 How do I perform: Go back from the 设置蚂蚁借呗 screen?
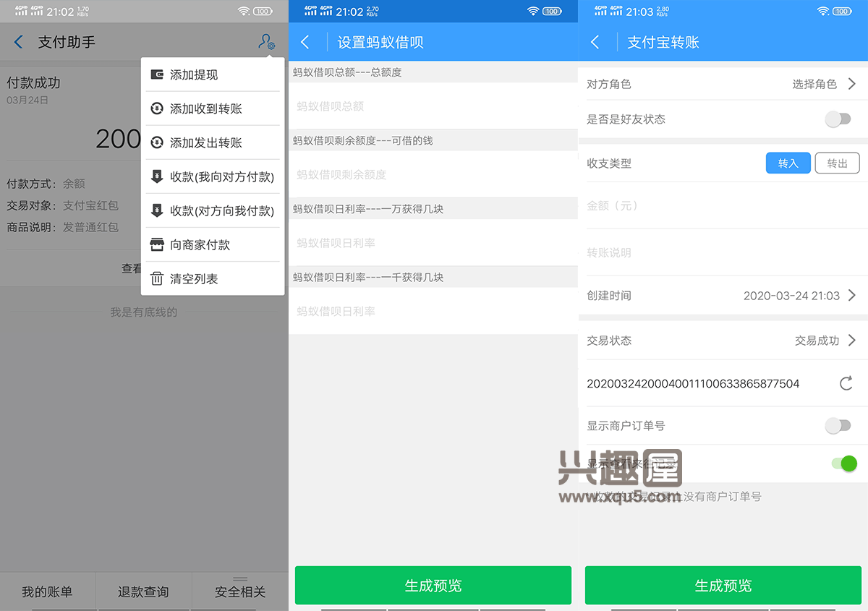(305, 43)
